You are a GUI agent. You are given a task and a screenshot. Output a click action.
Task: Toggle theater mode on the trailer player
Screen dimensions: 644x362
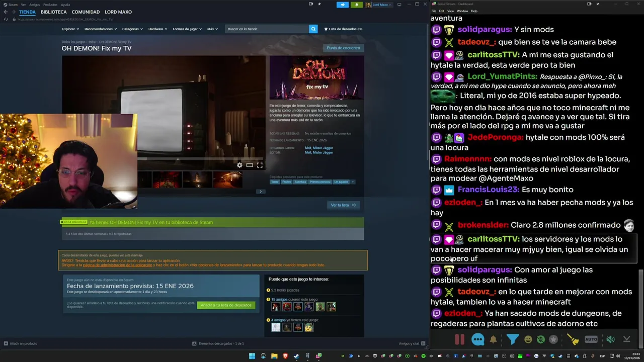250,165
